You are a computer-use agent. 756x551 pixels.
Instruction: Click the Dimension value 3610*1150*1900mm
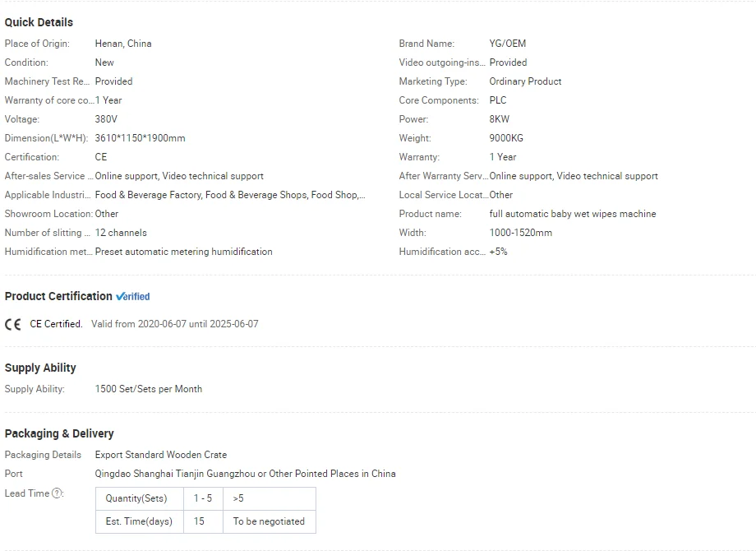click(x=141, y=138)
